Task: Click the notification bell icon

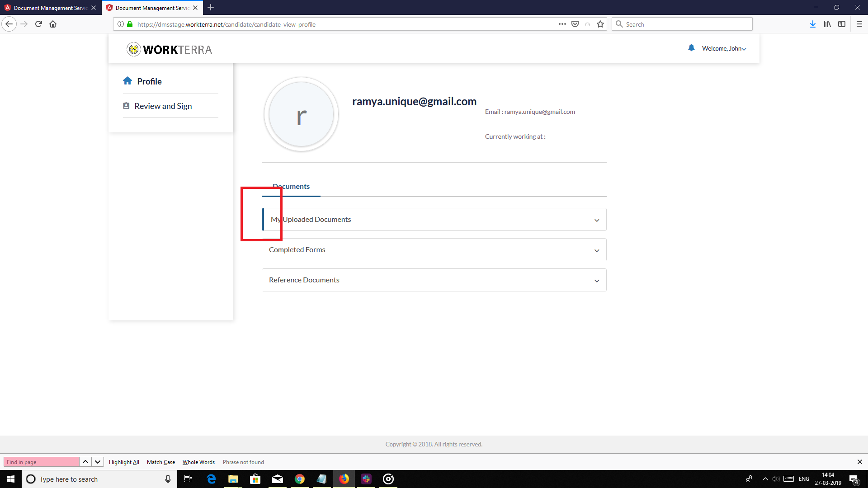Action: (x=691, y=48)
